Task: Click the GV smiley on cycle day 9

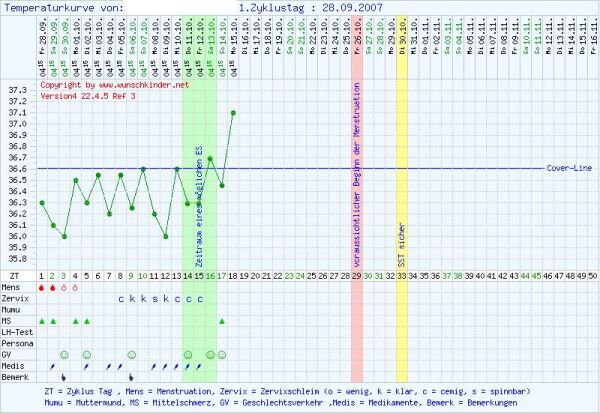Action: click(x=132, y=355)
